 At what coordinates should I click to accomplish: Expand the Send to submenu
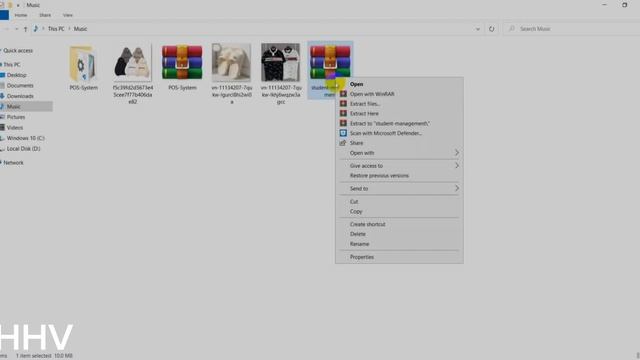[x=399, y=189]
